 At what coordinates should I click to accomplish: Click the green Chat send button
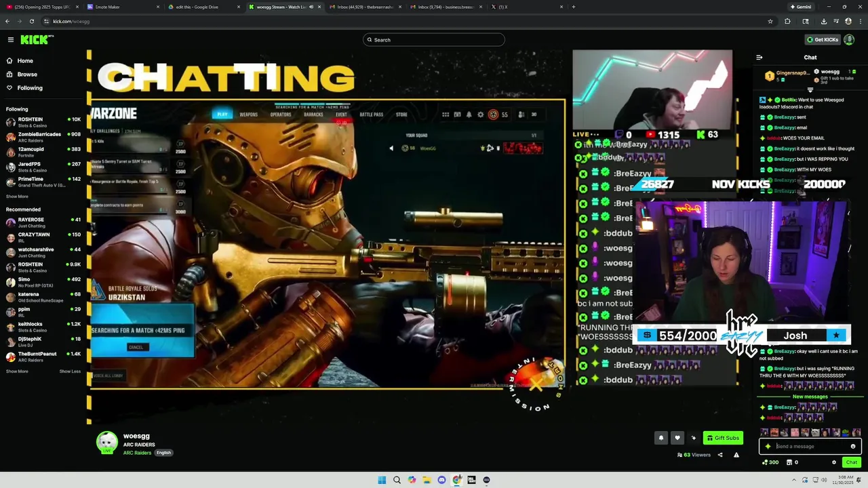tap(851, 462)
